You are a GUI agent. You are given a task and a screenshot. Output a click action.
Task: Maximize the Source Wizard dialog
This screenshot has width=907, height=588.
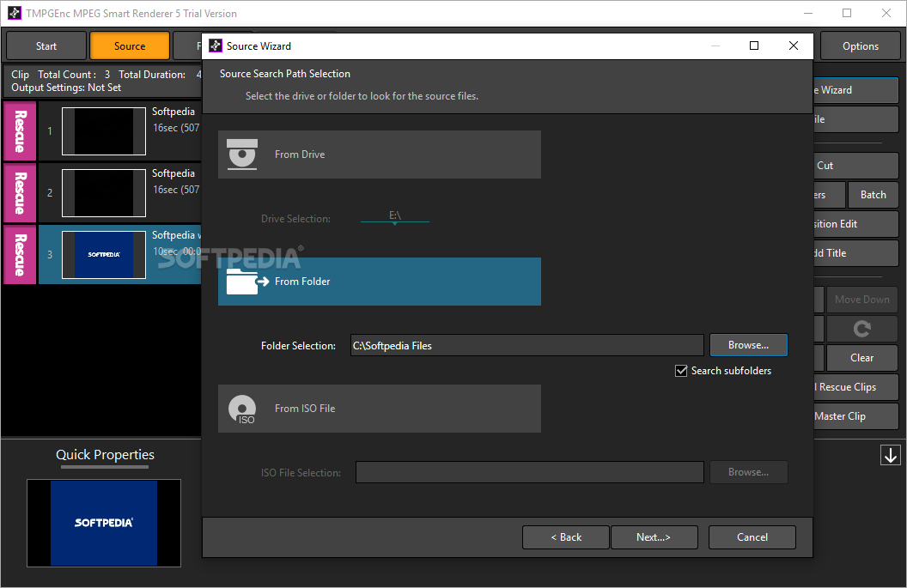point(754,45)
